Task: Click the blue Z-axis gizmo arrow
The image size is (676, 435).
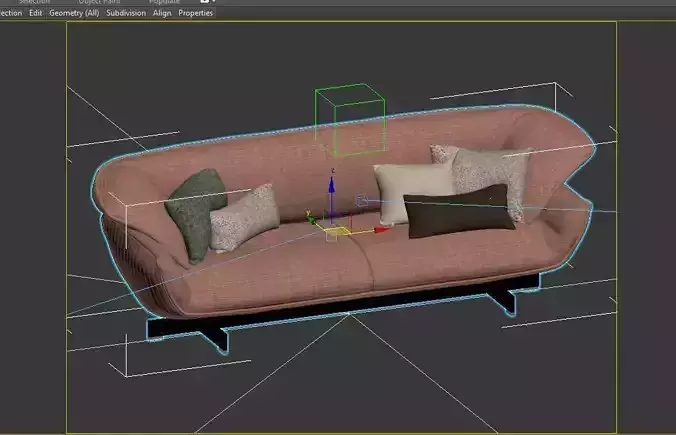Action: coord(332,185)
